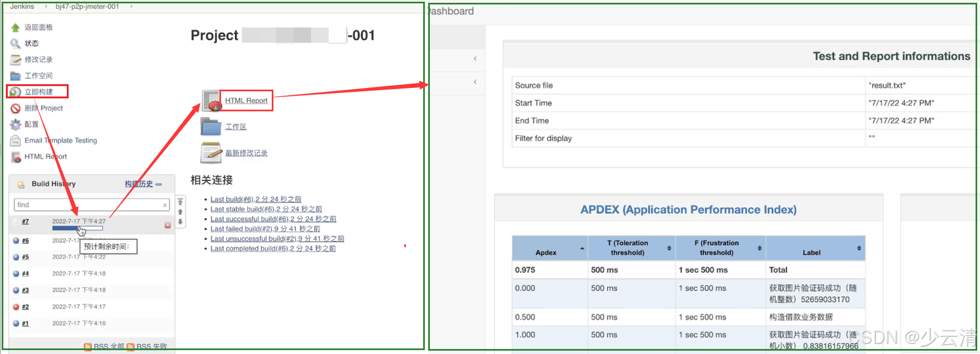
Task: Select 返回面板 in side menu
Action: pos(38,27)
